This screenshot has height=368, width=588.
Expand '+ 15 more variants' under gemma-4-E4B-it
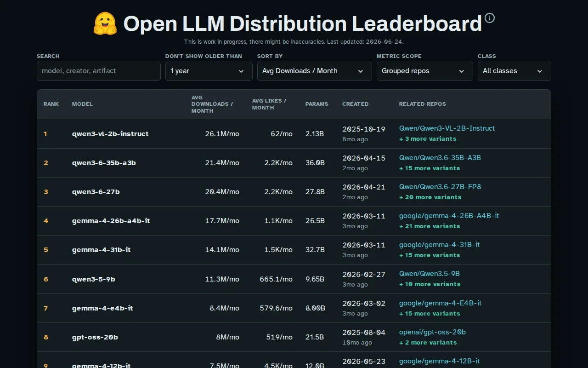point(430,314)
